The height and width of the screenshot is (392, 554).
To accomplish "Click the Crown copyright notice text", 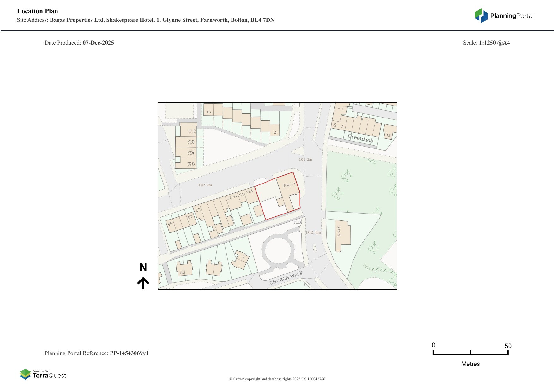I will coord(277,379).
